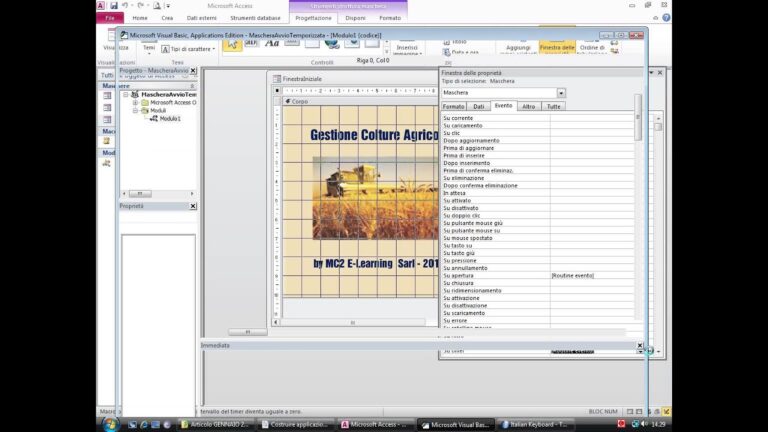This screenshot has height=432, width=768.
Task: Select the Label (Aa) control tool
Action: pos(272,44)
